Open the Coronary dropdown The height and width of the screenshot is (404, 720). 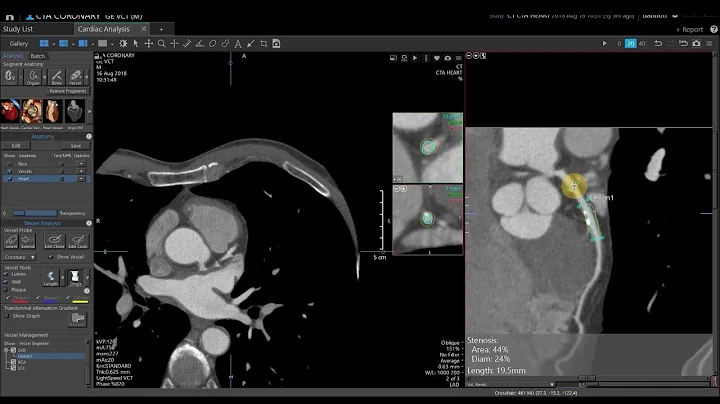19,257
